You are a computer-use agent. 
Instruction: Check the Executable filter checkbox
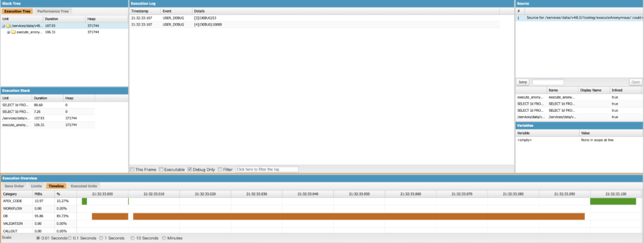161,170
